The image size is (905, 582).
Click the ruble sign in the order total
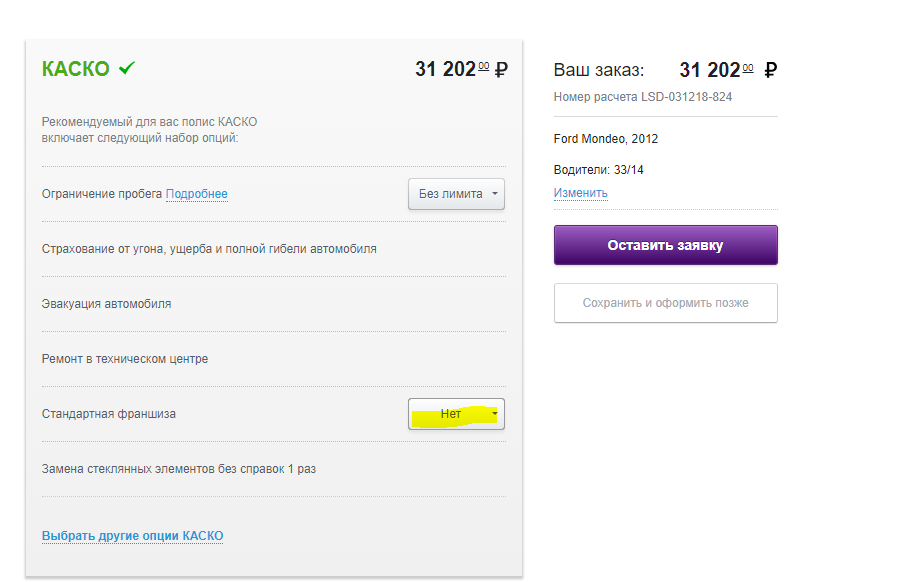coord(770,71)
